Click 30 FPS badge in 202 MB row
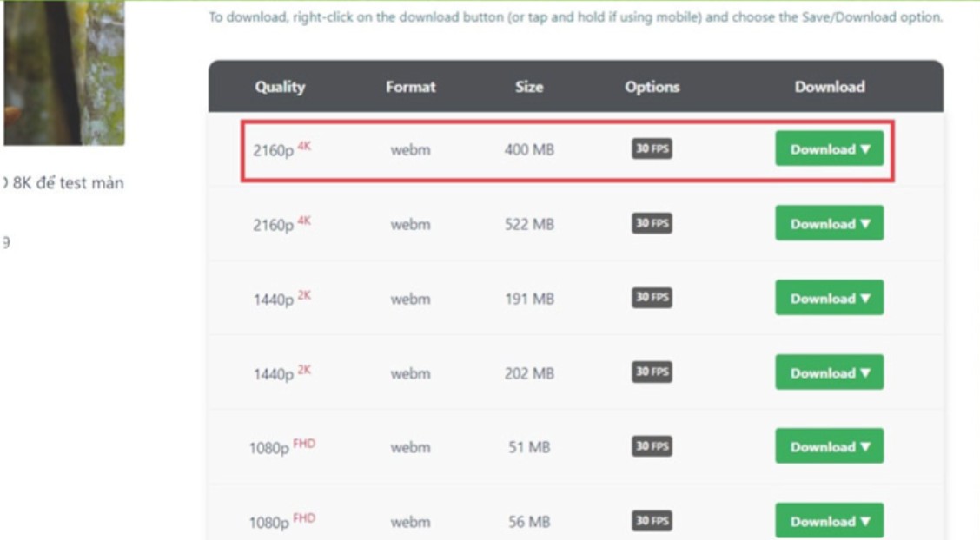The height and width of the screenshot is (540, 980). (652, 372)
